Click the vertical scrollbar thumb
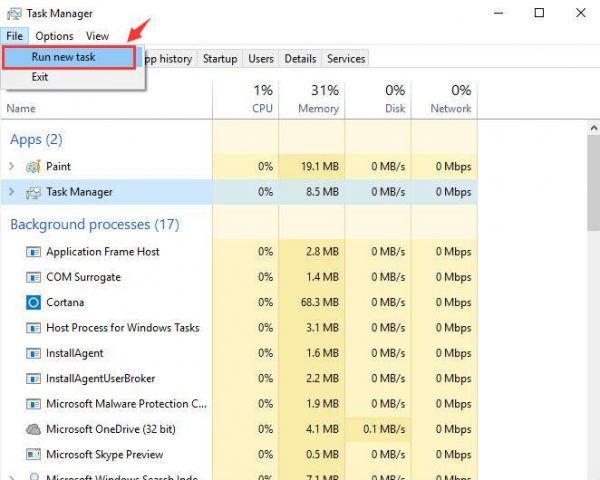The height and width of the screenshot is (480, 600). 593,183
